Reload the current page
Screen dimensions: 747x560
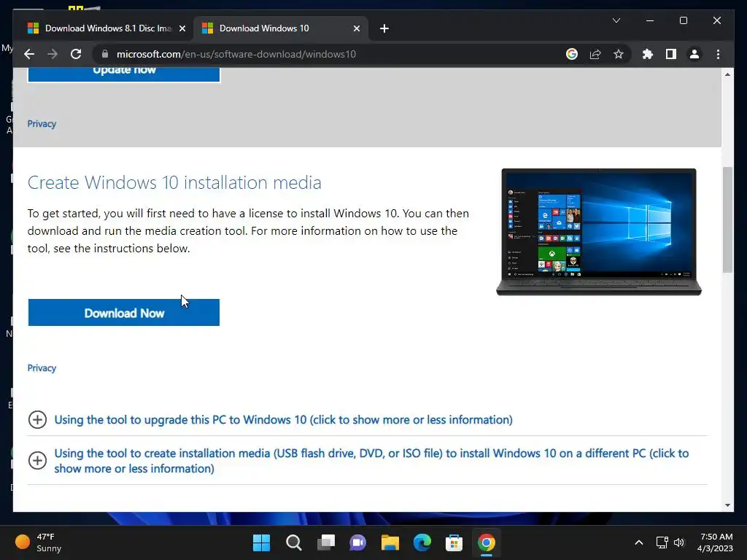(x=76, y=54)
